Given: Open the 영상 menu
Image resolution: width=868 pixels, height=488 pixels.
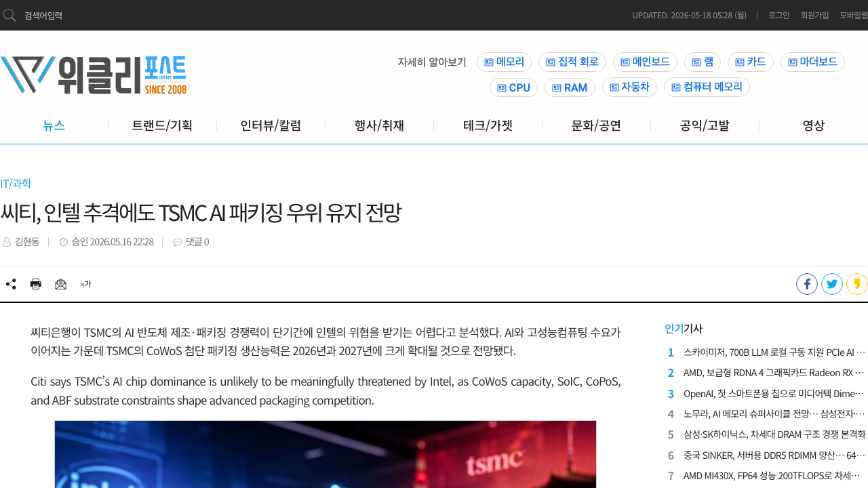Looking at the screenshot, I should [813, 125].
